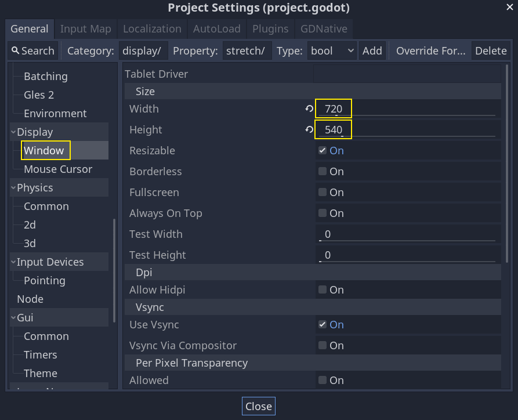Viewport: 518px width, 420px height.
Task: Toggle the Resizable checkbox
Action: [x=323, y=151]
